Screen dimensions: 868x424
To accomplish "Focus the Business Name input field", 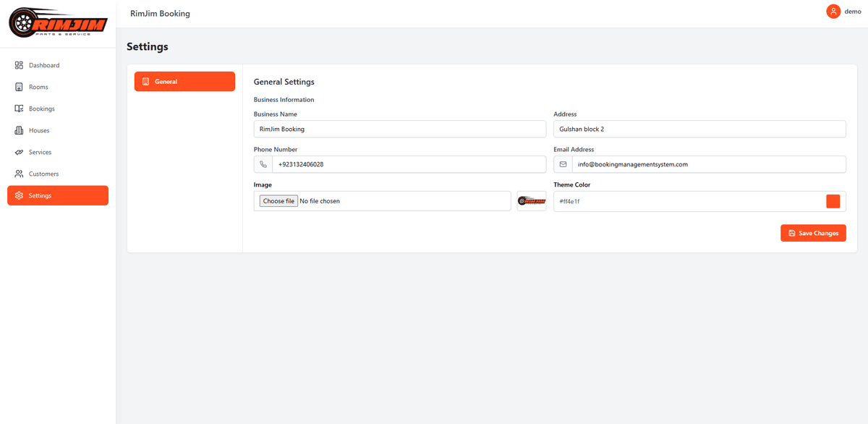I will tap(399, 129).
